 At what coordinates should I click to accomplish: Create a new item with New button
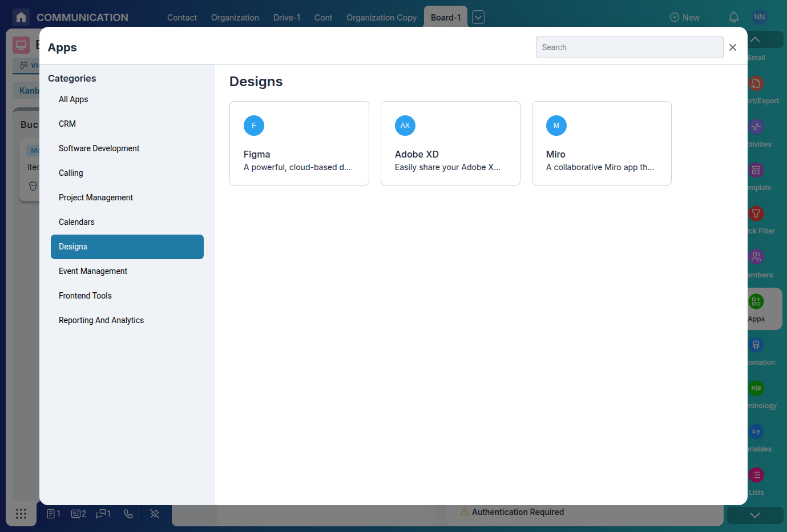click(684, 17)
